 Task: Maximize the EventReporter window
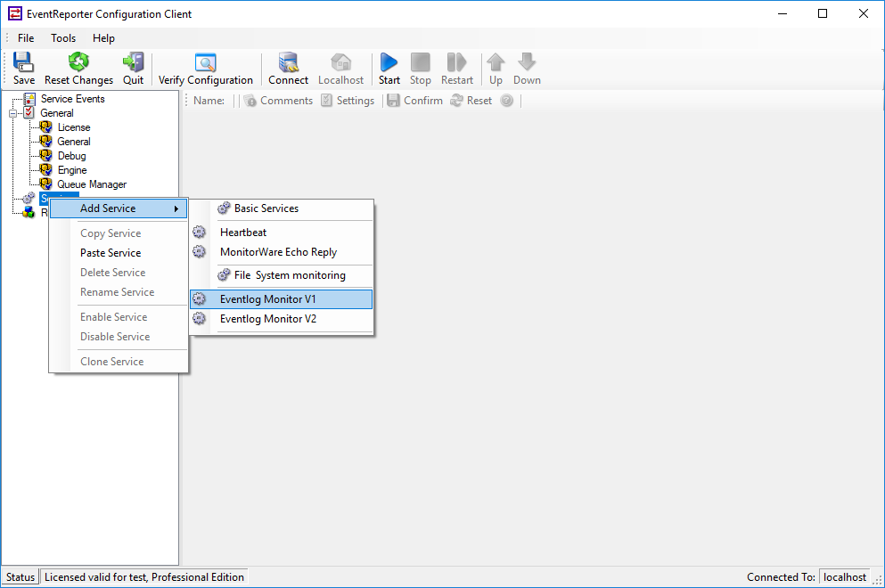[823, 14]
